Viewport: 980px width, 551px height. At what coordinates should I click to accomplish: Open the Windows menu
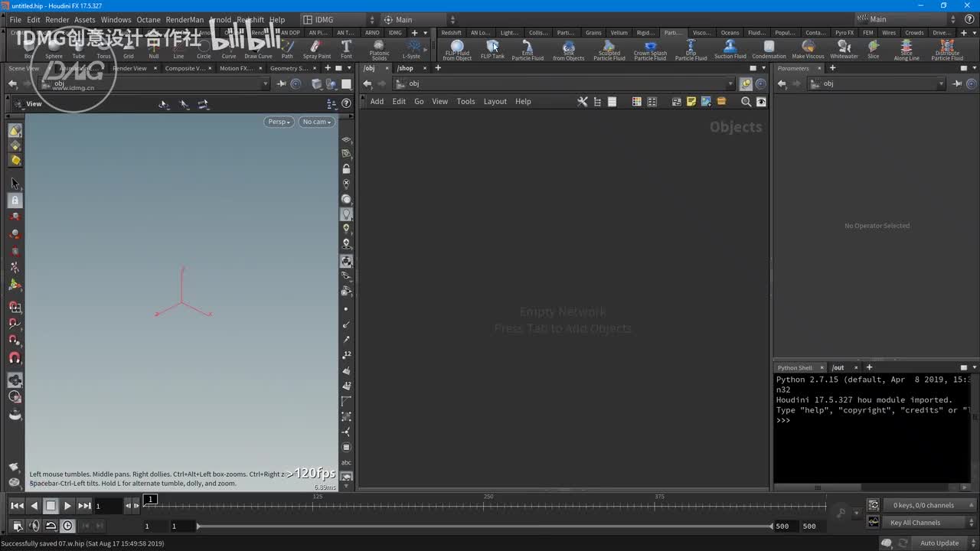pos(116,20)
